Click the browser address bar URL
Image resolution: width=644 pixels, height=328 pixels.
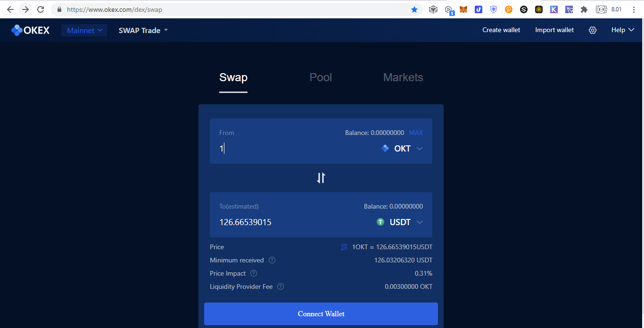(x=115, y=9)
